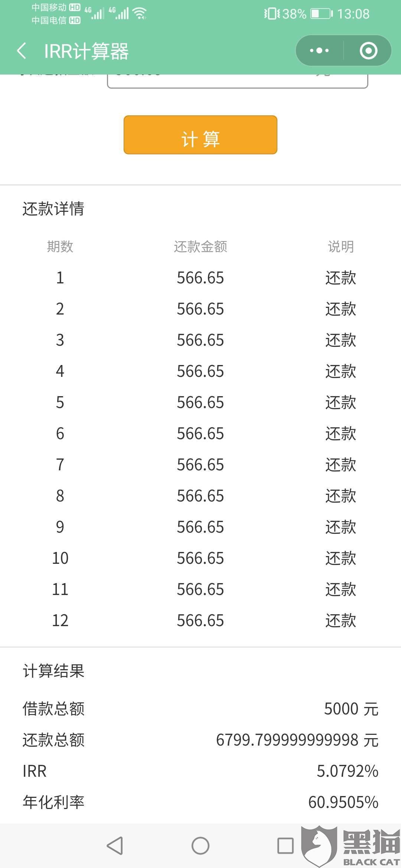This screenshot has width=401, height=868.
Task: Open recent apps with the square button
Action: click(286, 846)
